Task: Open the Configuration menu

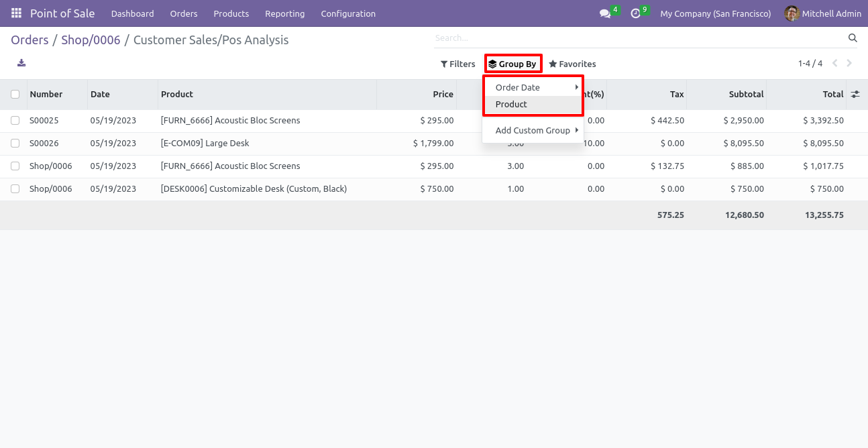Action: point(348,13)
